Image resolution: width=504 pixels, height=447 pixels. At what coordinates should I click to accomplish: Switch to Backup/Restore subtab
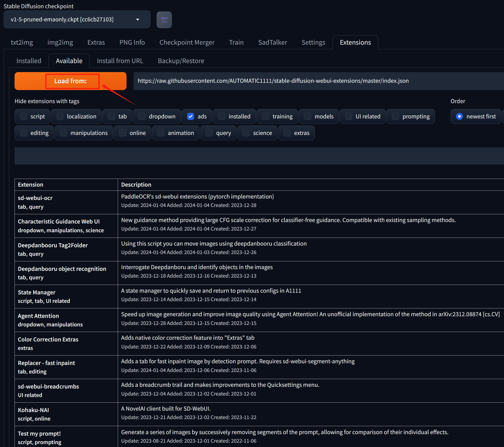click(181, 61)
